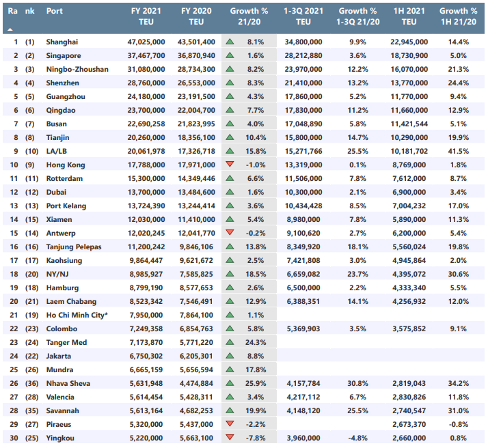Select the Port Kelang port name
This screenshot has height=448, width=488.
click(x=66, y=206)
